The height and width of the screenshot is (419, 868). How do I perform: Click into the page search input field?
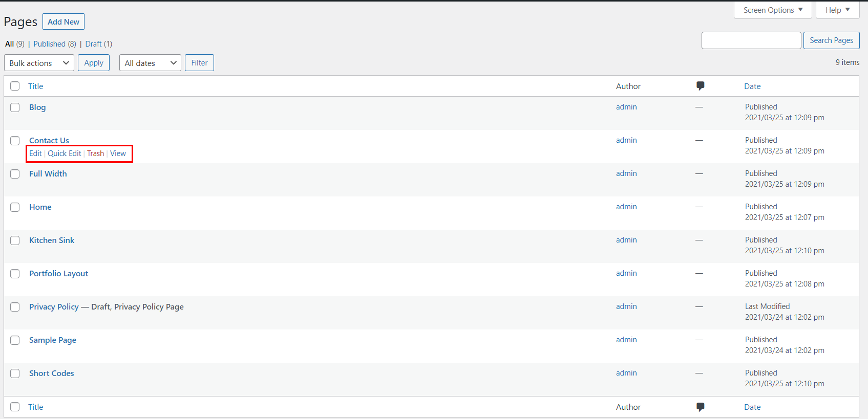[x=751, y=40]
